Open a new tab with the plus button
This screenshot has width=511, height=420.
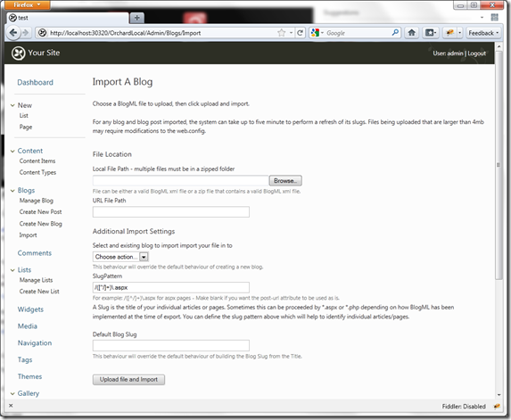[x=136, y=18]
